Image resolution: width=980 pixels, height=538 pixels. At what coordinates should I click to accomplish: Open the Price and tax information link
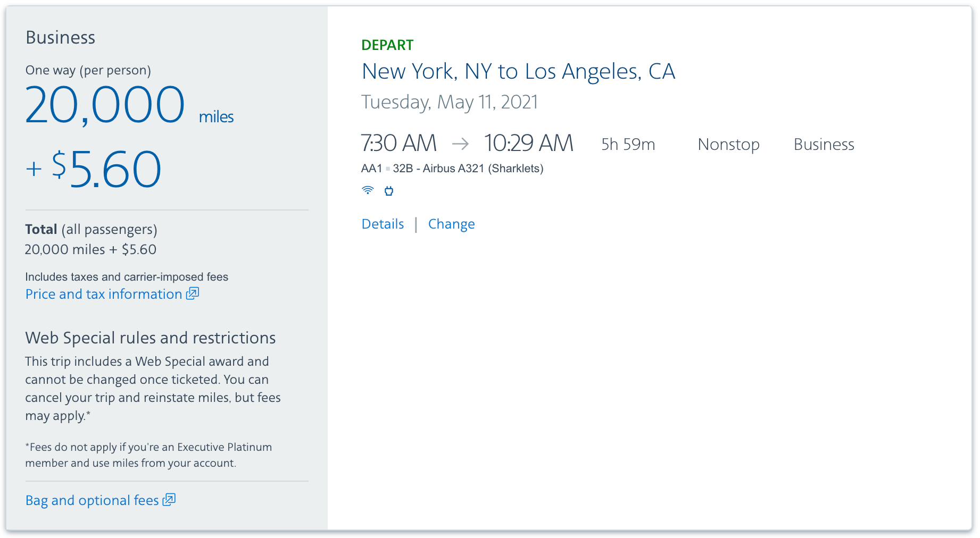104,294
